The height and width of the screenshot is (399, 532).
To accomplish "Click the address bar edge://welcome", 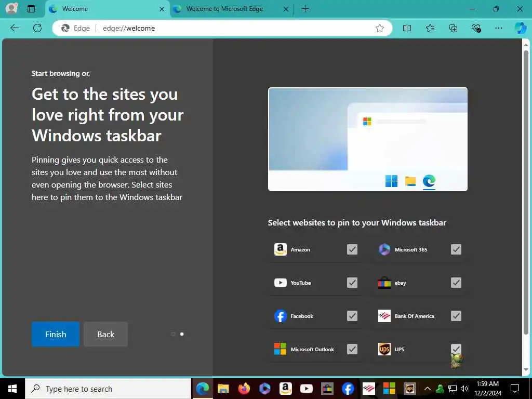I will 222,28.
